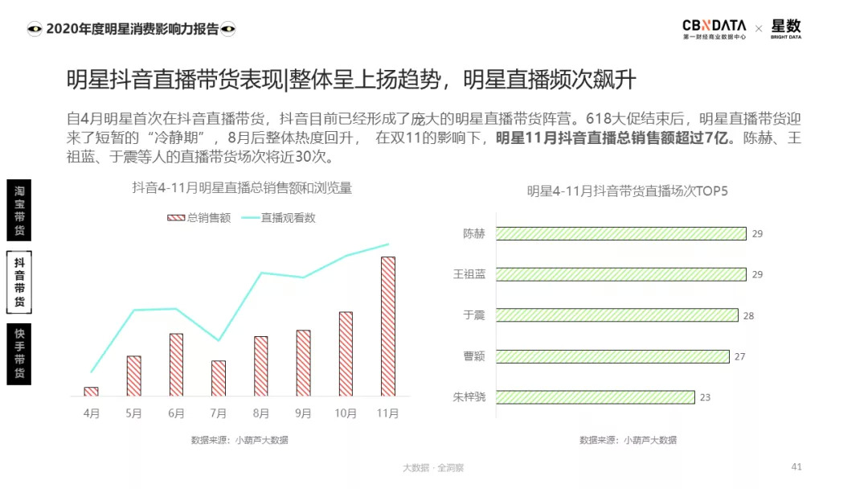Viewport: 868px width, 489px height.
Task: Select the 抖音带货 side tab
Action: click(18, 281)
